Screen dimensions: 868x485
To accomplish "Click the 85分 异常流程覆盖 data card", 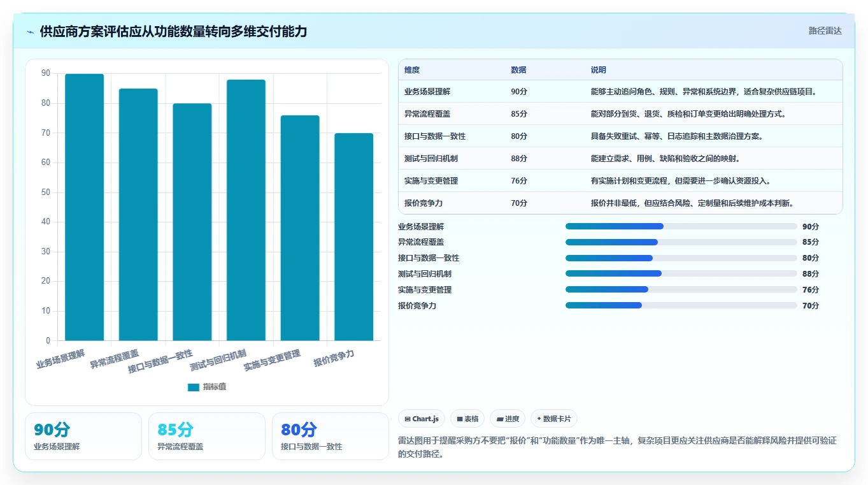I will point(207,436).
